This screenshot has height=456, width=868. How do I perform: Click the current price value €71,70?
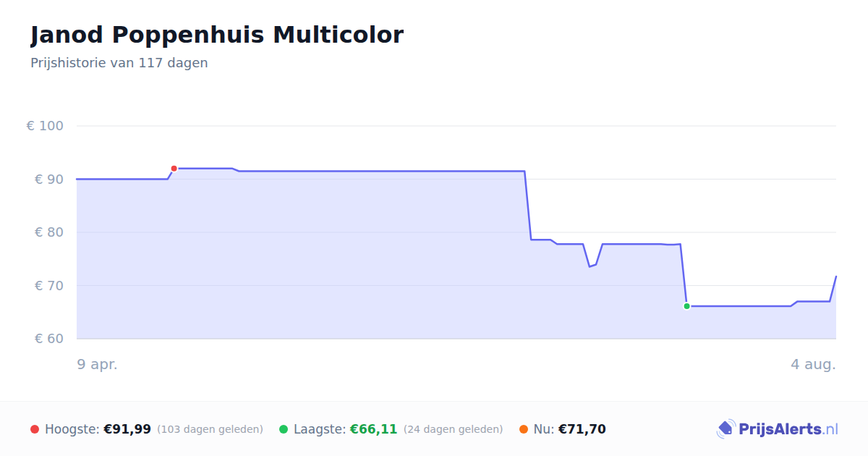click(x=582, y=429)
